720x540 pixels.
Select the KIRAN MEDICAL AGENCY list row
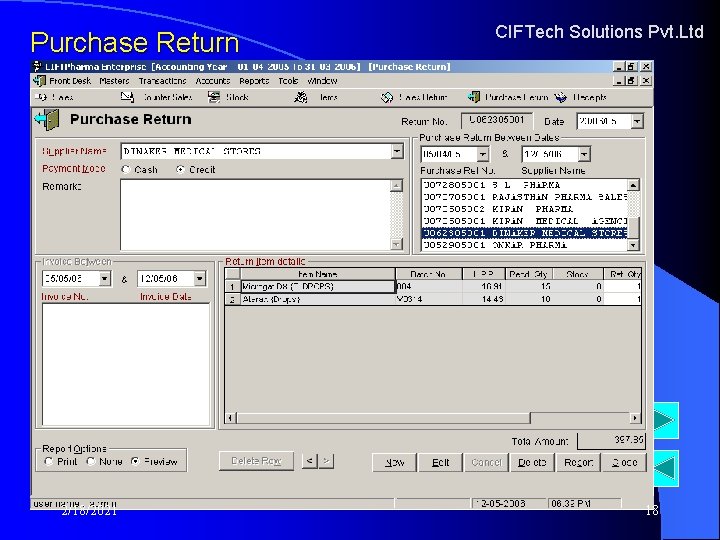pyautogui.click(x=524, y=221)
